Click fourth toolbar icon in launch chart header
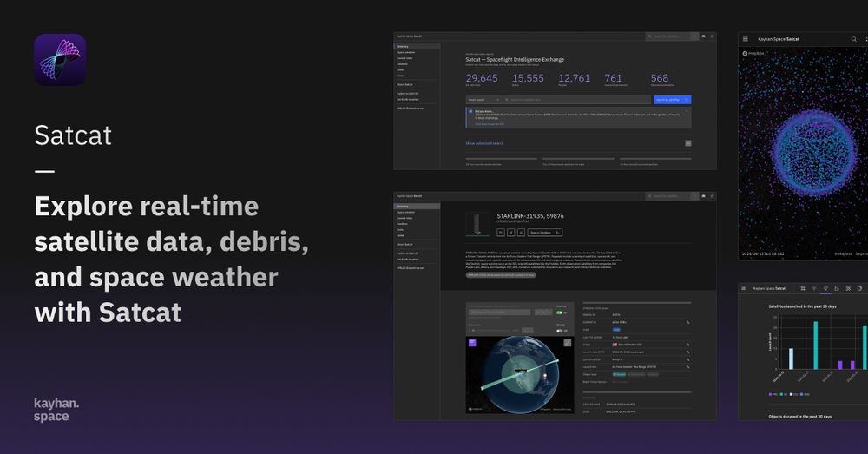The width and height of the screenshot is (868, 454). coord(837,288)
